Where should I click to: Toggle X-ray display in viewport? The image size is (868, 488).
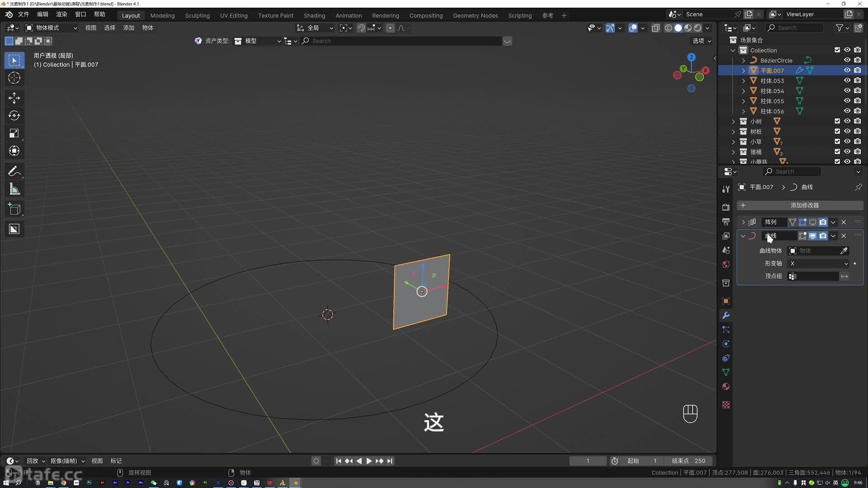coord(656,28)
